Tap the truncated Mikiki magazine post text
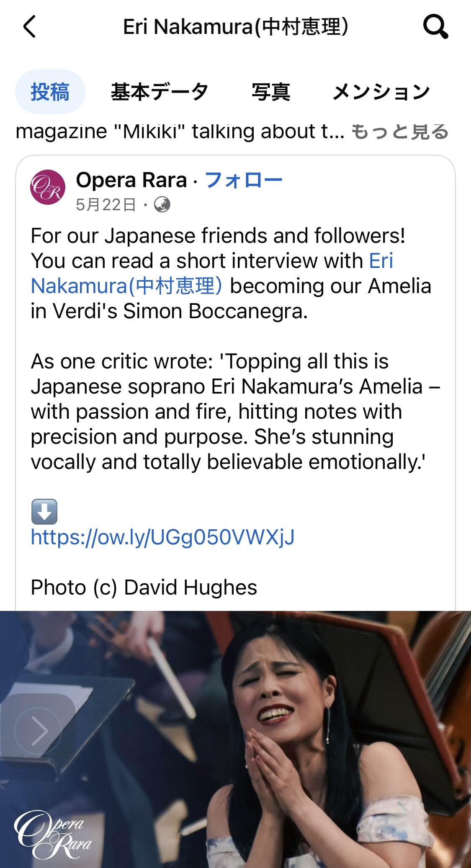 click(x=180, y=131)
